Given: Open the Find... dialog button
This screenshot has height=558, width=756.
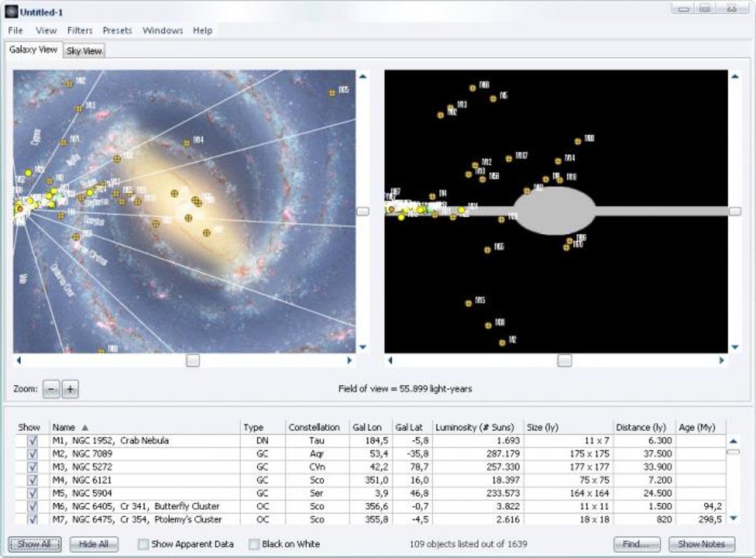Looking at the screenshot, I should (637, 544).
